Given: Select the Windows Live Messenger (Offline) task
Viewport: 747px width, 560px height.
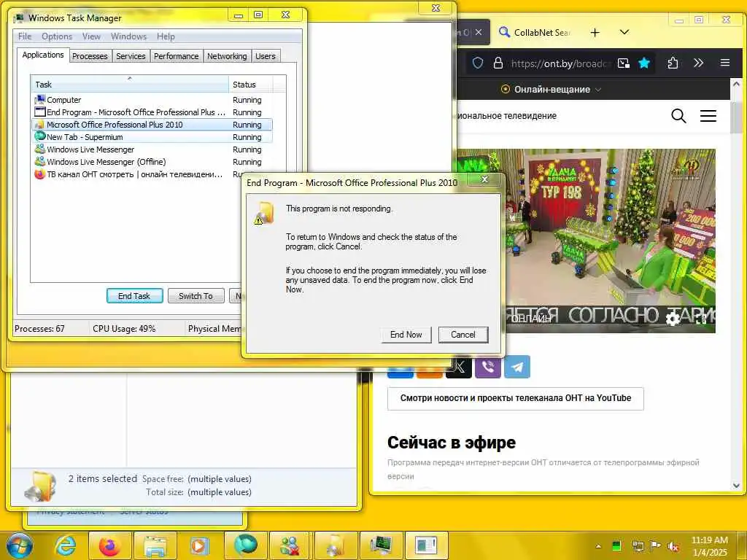Looking at the screenshot, I should point(152,162).
